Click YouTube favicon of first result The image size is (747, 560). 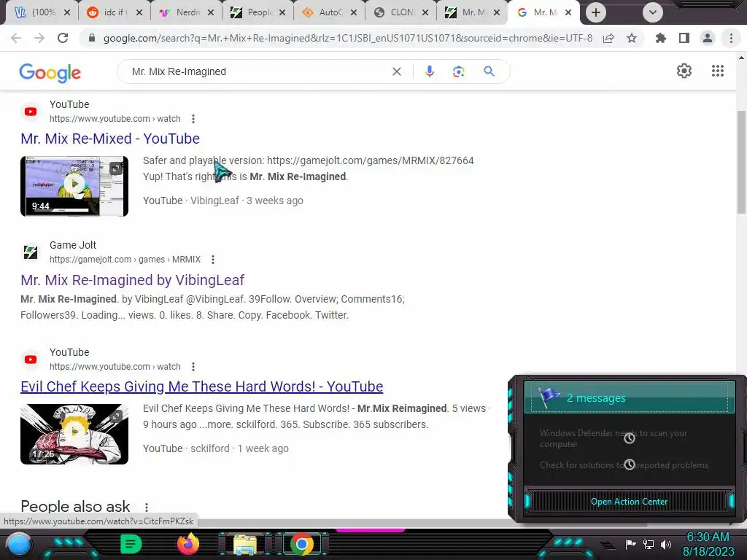coord(31,112)
